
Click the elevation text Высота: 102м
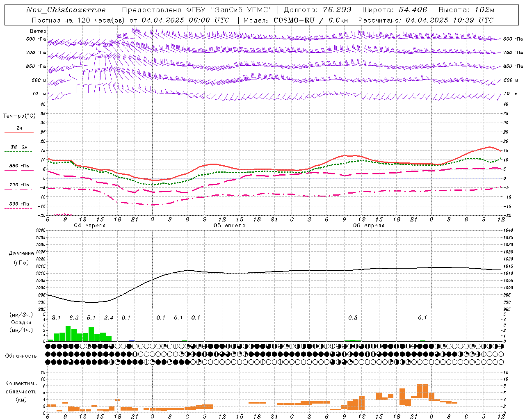466,10
